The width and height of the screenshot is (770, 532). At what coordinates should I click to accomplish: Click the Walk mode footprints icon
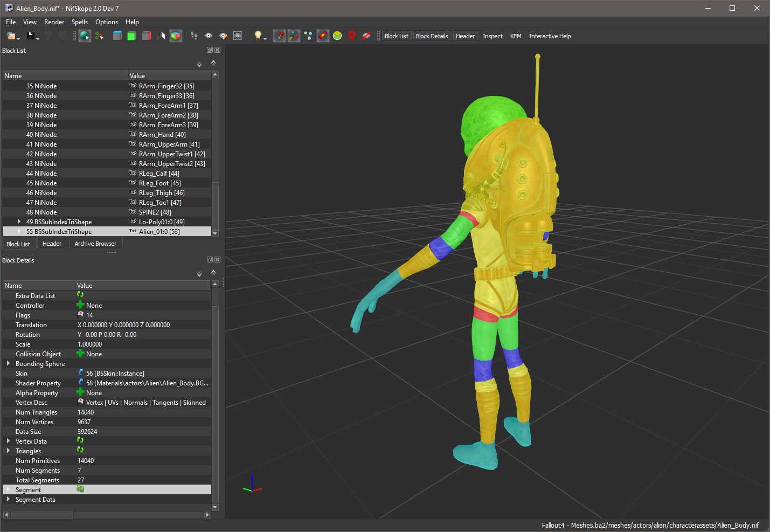[194, 36]
